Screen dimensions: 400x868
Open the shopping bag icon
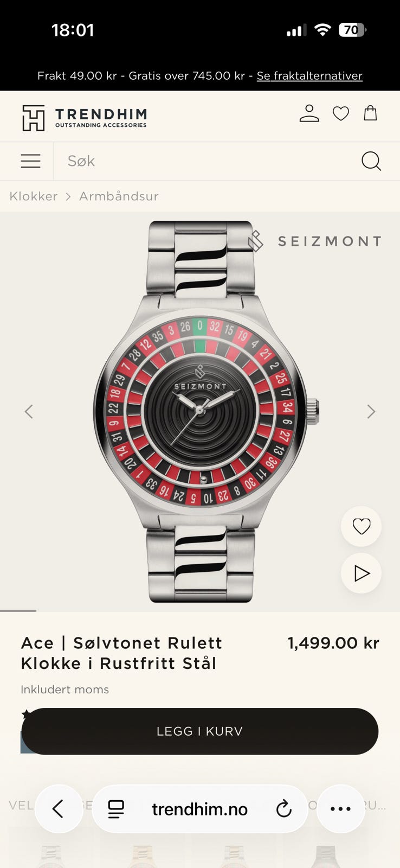tap(370, 113)
